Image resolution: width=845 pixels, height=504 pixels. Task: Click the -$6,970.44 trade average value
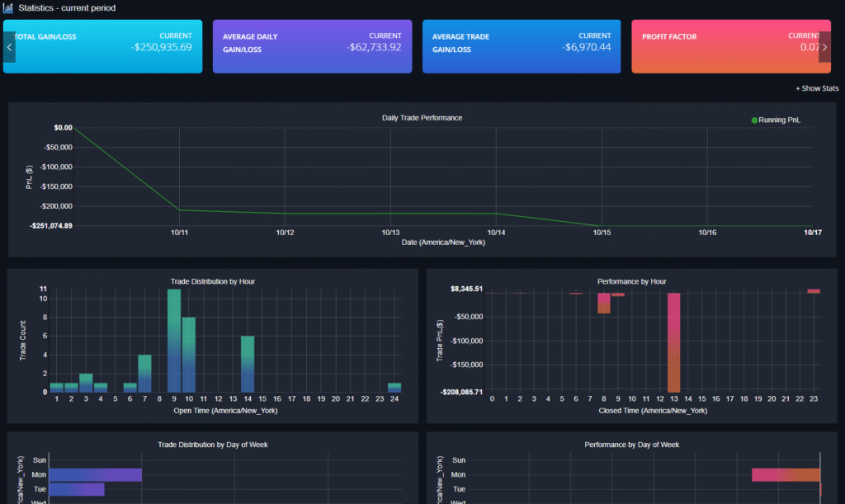click(x=587, y=47)
